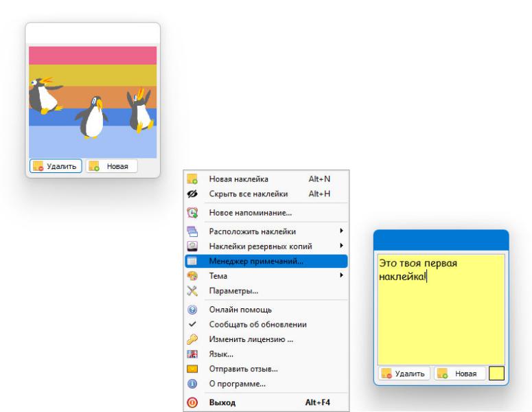Click the palette icon beside Тема

(x=192, y=276)
